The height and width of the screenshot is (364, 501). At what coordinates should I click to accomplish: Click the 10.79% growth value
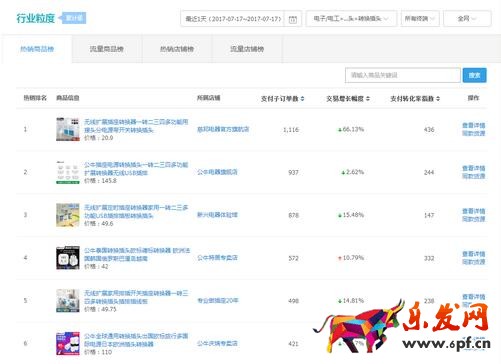[351, 258]
